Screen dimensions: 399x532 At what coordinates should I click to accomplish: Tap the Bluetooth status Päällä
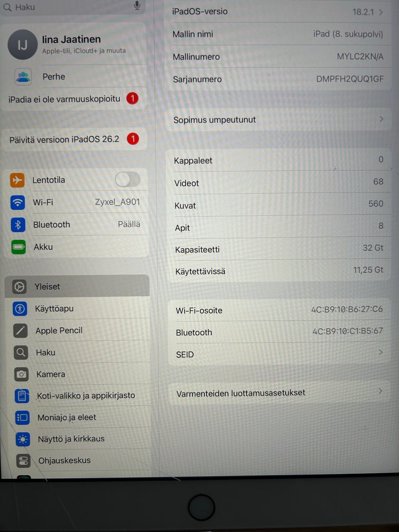click(x=129, y=224)
